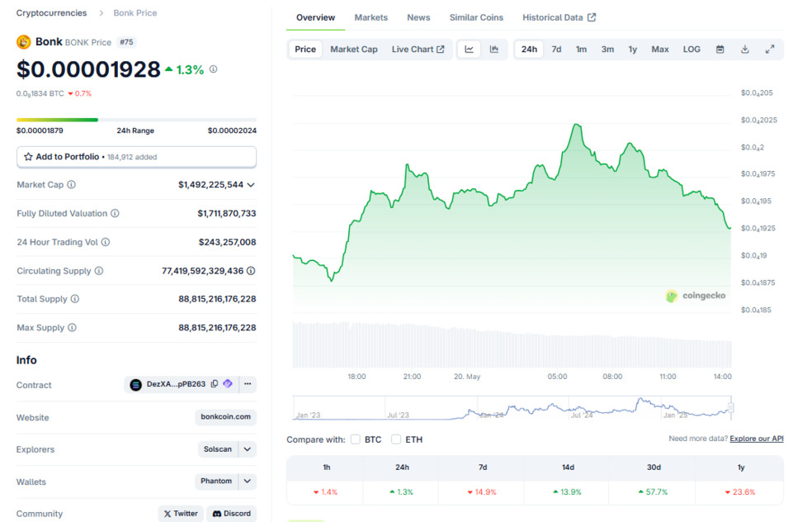
Task: Show Market Cap info tooltip icon
Action: coord(72,184)
